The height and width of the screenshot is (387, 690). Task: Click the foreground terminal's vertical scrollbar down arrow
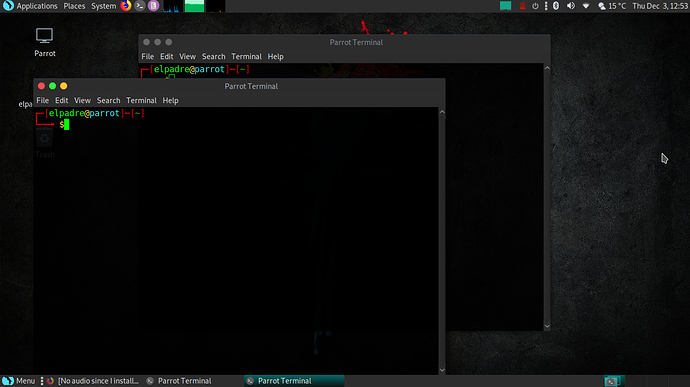(x=442, y=370)
